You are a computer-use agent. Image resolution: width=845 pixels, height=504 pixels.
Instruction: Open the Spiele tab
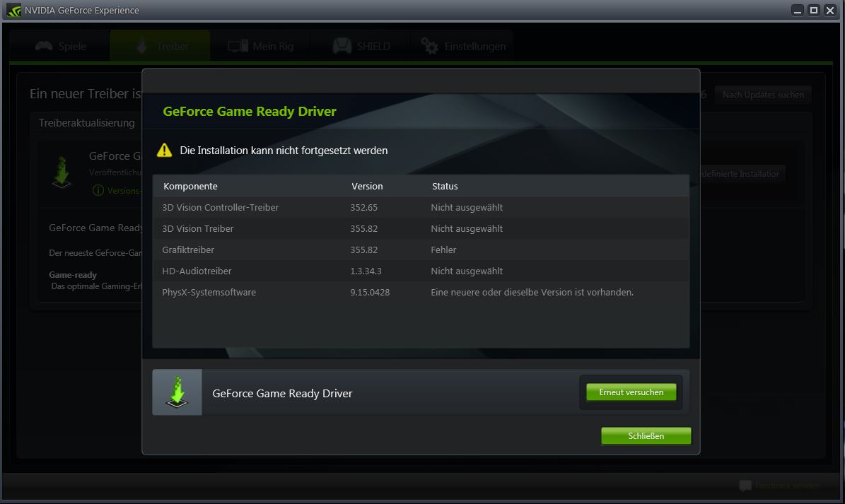tap(60, 47)
